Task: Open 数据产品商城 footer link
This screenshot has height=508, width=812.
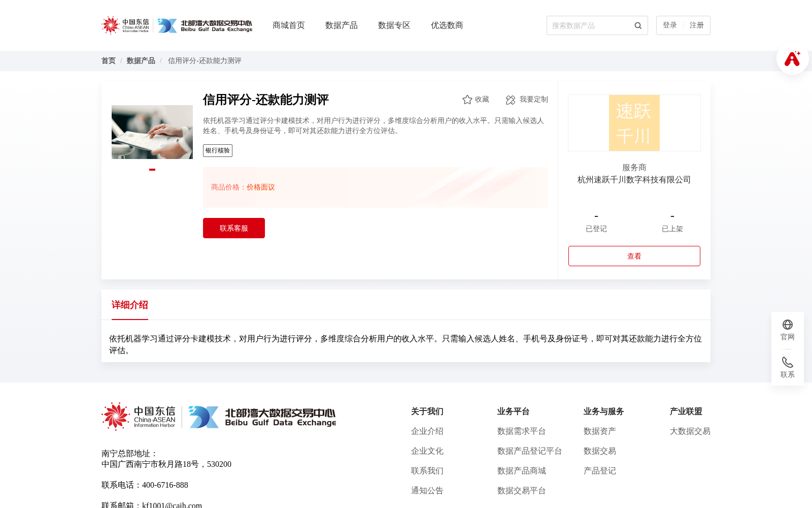Action: [522, 471]
